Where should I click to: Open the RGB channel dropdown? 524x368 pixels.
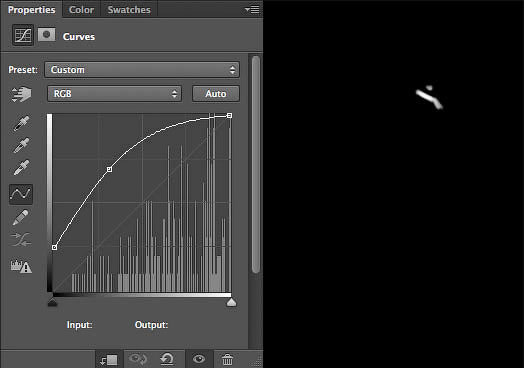point(114,94)
